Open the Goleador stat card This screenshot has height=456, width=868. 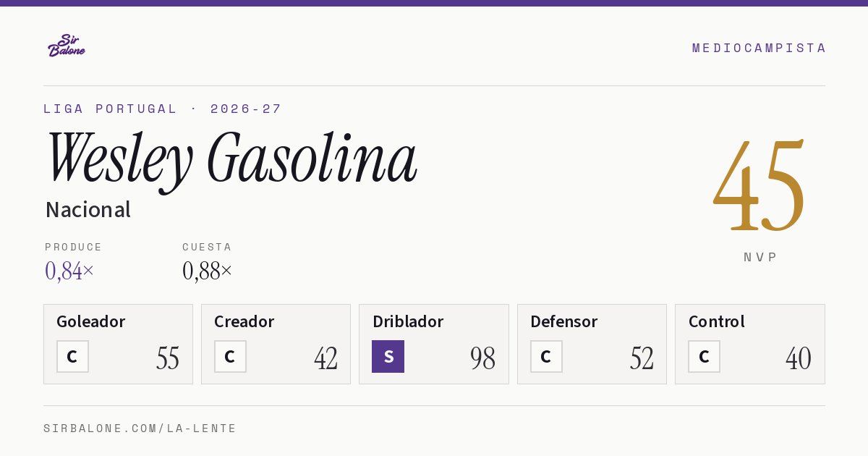pos(118,344)
